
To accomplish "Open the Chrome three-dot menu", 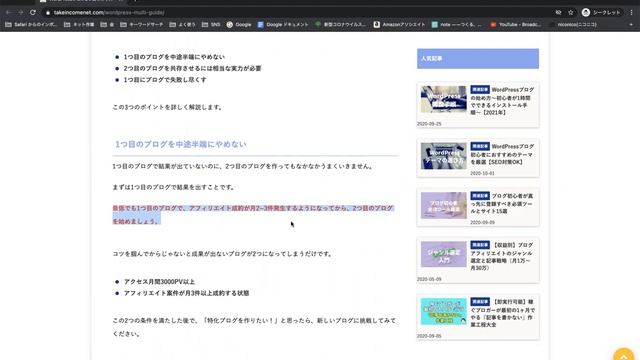I will [x=631, y=13].
